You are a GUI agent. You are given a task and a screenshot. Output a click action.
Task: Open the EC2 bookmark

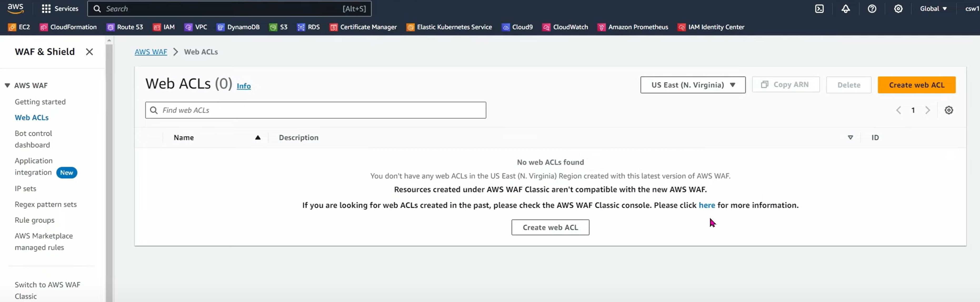coord(19,27)
